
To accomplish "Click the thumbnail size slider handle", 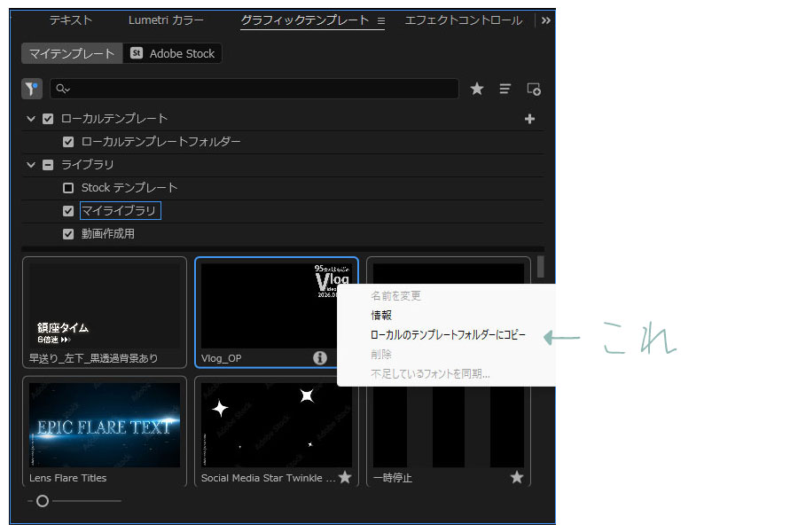I will click(x=42, y=501).
